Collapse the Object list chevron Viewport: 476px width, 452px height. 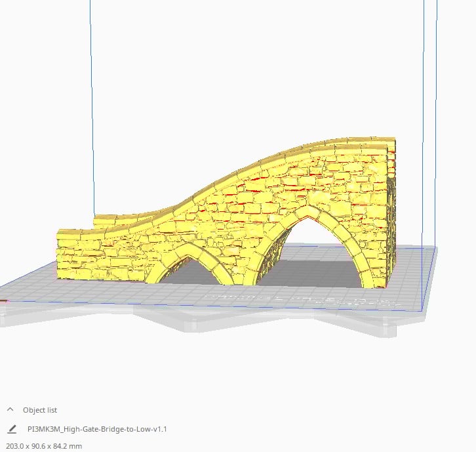(10, 409)
